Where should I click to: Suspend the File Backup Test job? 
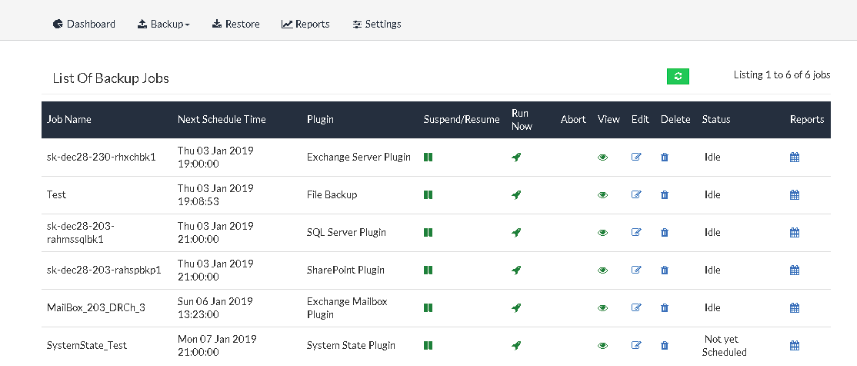428,194
